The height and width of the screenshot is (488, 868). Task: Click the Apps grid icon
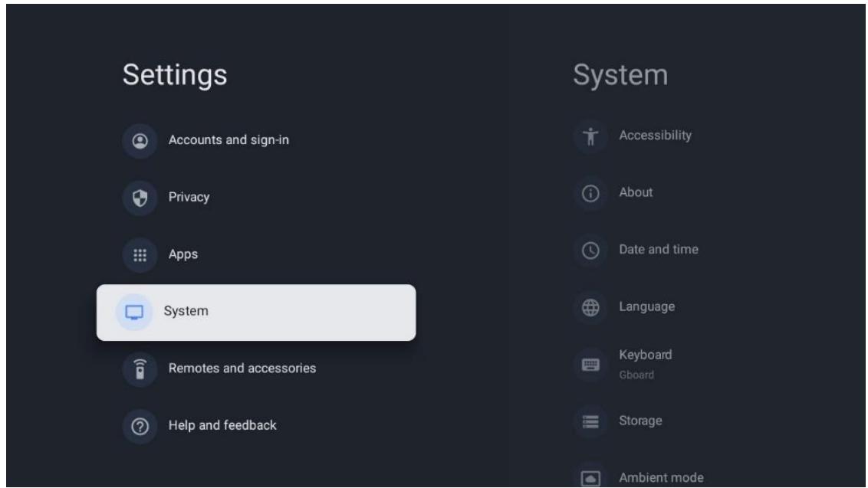tap(140, 255)
